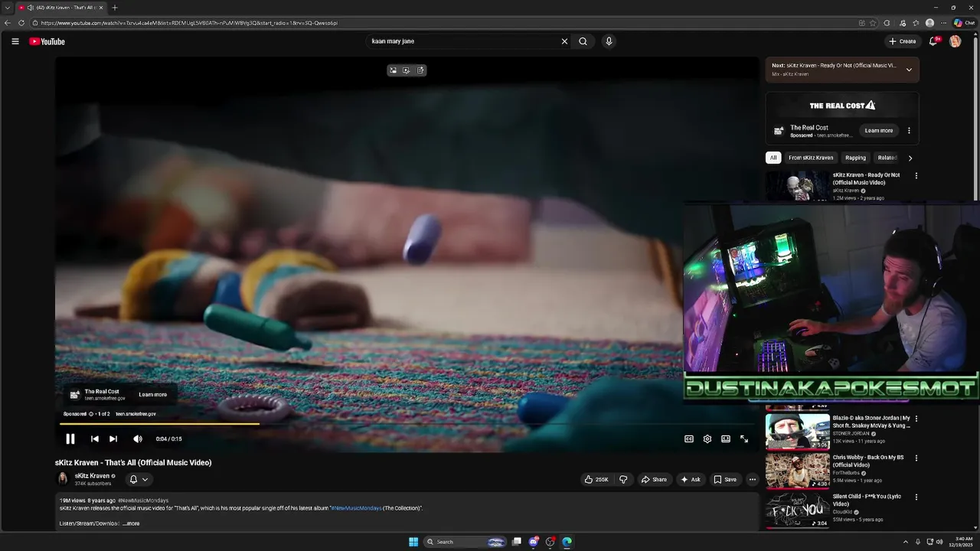The height and width of the screenshot is (551, 980).
Task: Open Ready Or Not video thumbnail
Action: coord(797,186)
